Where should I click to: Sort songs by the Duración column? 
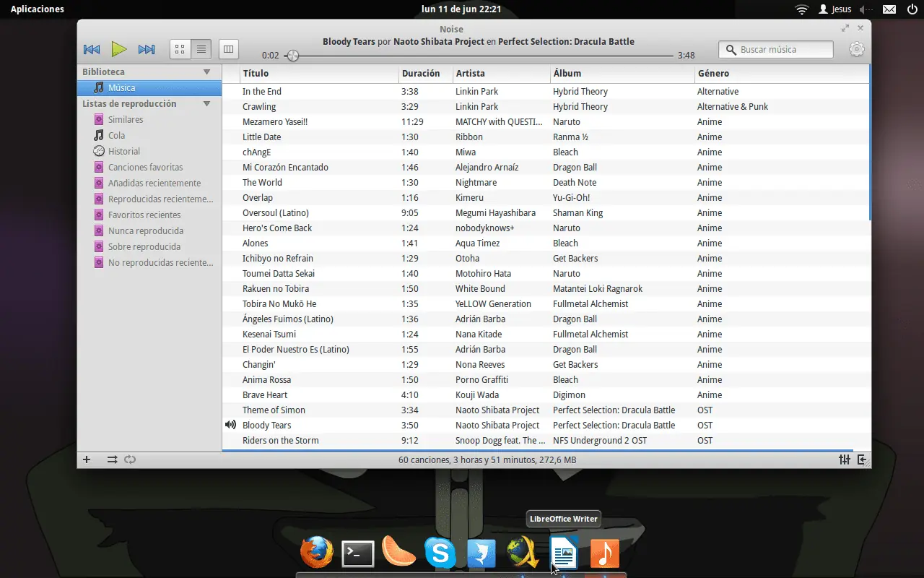[425, 73]
